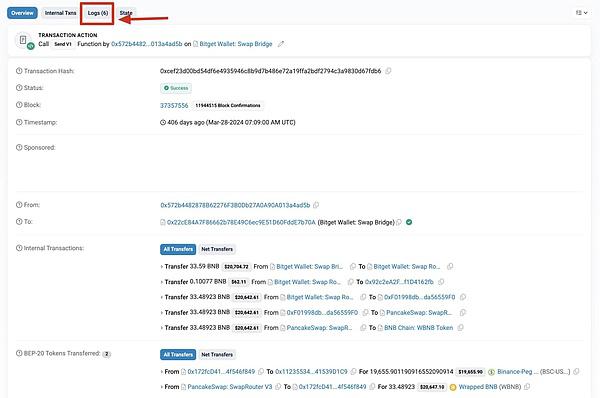
Task: Switch to the Internal Txns tab
Action: [60, 13]
